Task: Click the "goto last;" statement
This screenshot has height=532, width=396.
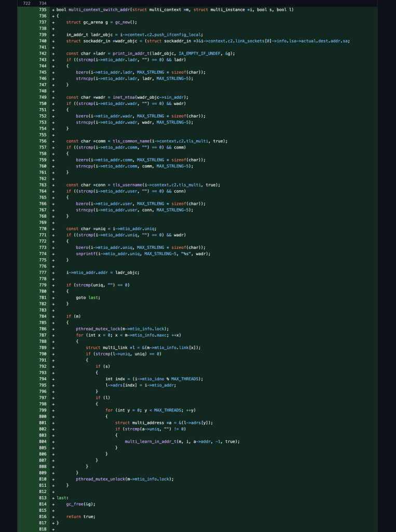Action: (87, 297)
